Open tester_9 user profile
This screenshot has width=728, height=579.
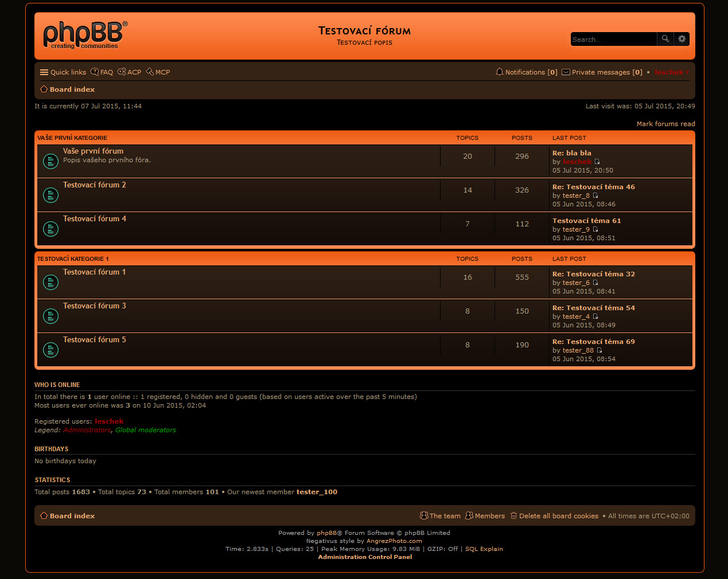pyautogui.click(x=576, y=229)
